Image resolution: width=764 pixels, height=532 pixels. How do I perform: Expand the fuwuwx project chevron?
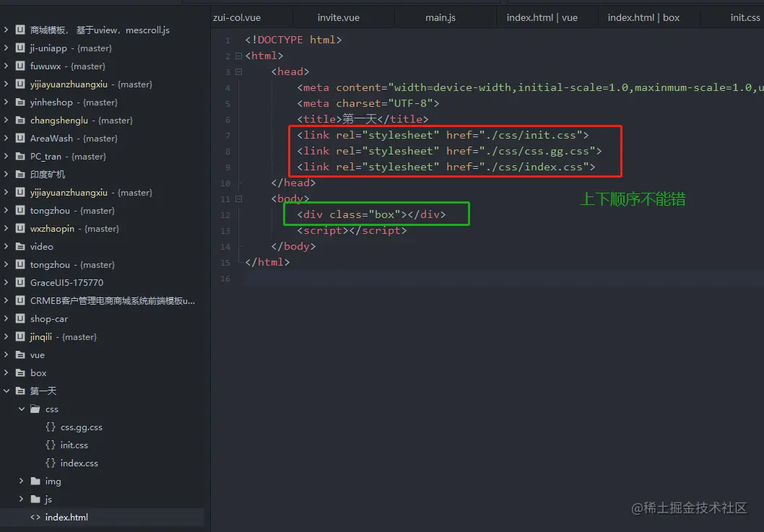pos(6,66)
